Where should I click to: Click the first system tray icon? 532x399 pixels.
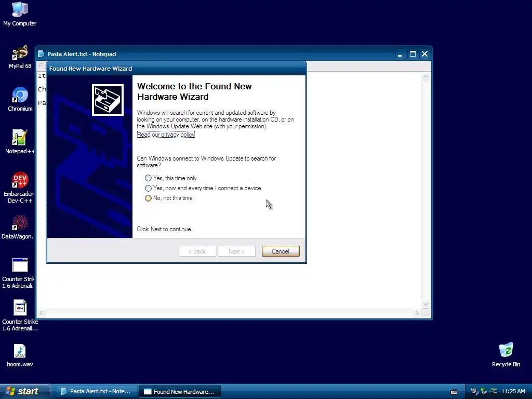[x=474, y=391]
